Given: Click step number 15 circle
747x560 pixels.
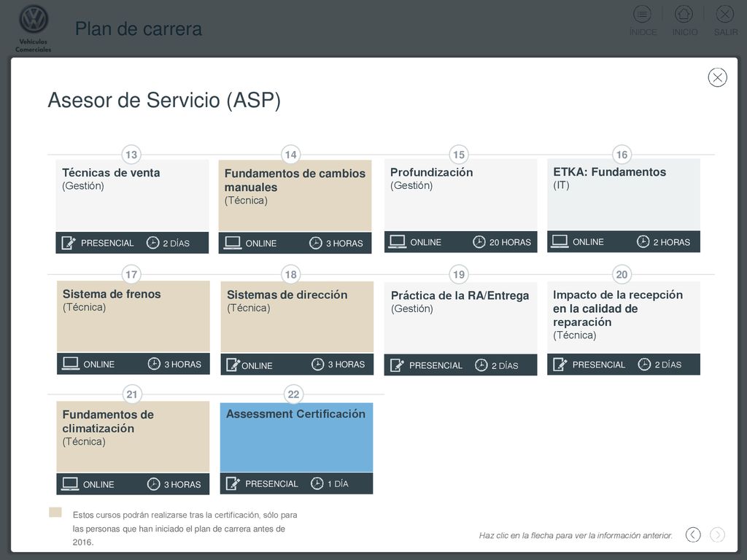Looking at the screenshot, I should point(459,155).
